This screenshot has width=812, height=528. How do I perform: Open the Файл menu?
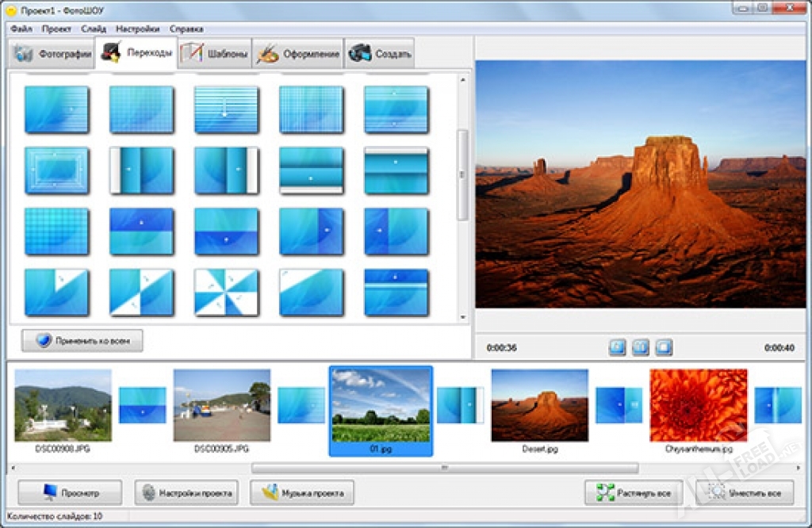click(21, 29)
